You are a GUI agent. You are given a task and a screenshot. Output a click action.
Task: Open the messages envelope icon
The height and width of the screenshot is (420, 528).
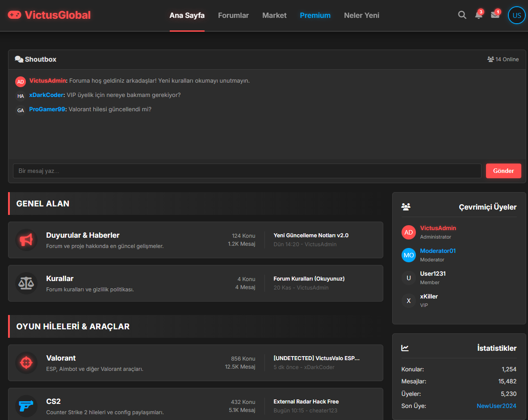495,15
